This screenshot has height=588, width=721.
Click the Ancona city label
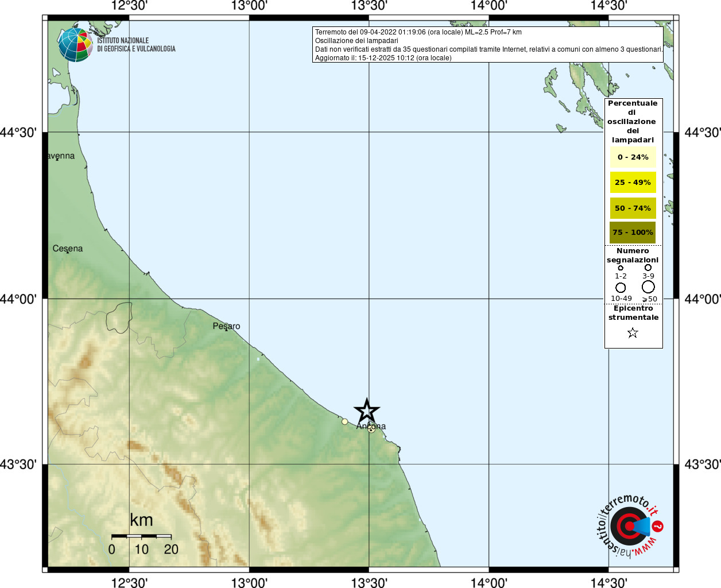tap(371, 426)
